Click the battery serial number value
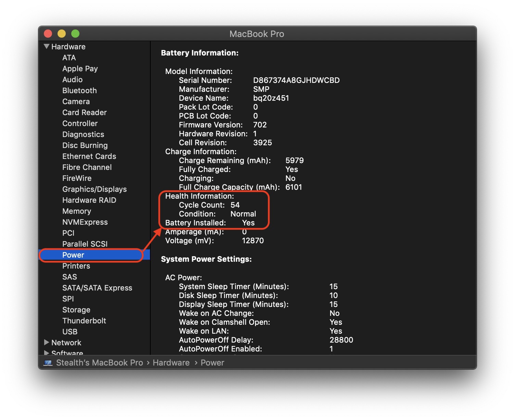 pyautogui.click(x=296, y=80)
